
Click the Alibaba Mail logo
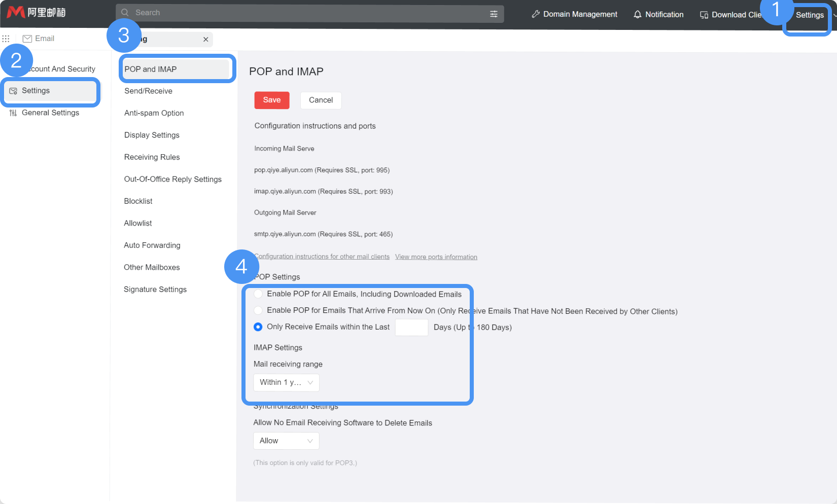click(x=37, y=12)
